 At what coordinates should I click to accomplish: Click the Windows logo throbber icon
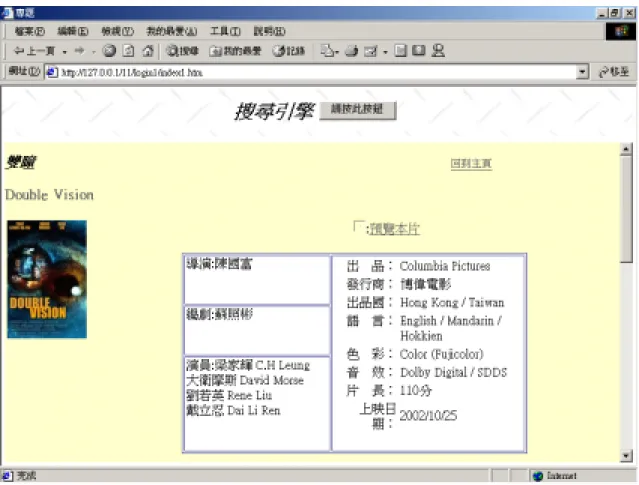point(621,31)
